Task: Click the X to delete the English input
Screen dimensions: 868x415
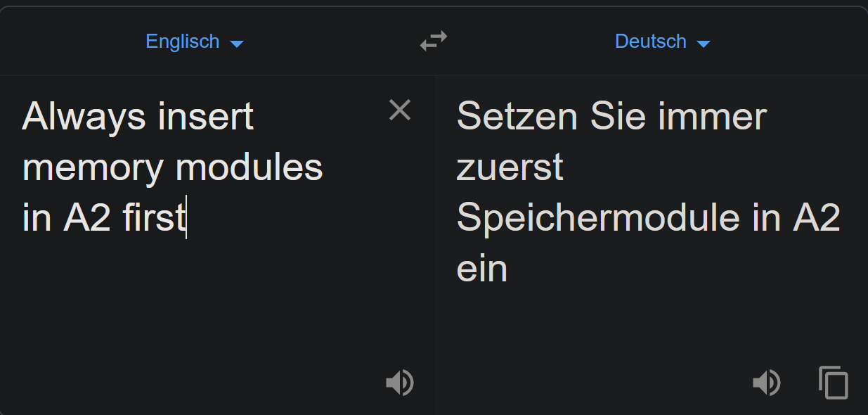Action: click(x=400, y=110)
